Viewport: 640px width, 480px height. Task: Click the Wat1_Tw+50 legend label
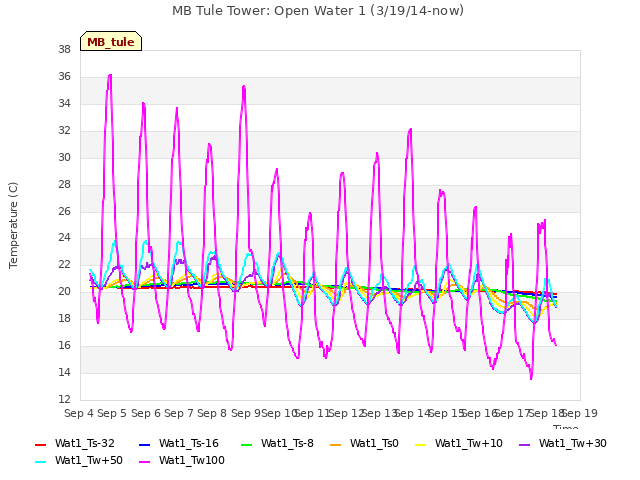pos(89,460)
